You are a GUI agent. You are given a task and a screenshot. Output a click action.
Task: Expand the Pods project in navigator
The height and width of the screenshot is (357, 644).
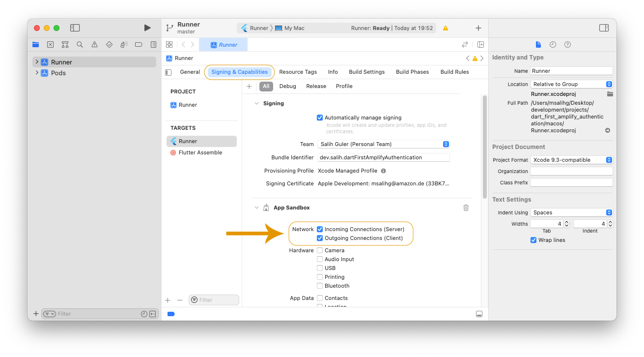[x=37, y=73]
